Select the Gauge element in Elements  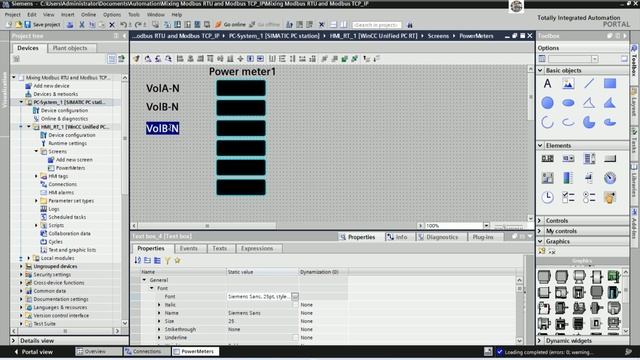(x=610, y=178)
